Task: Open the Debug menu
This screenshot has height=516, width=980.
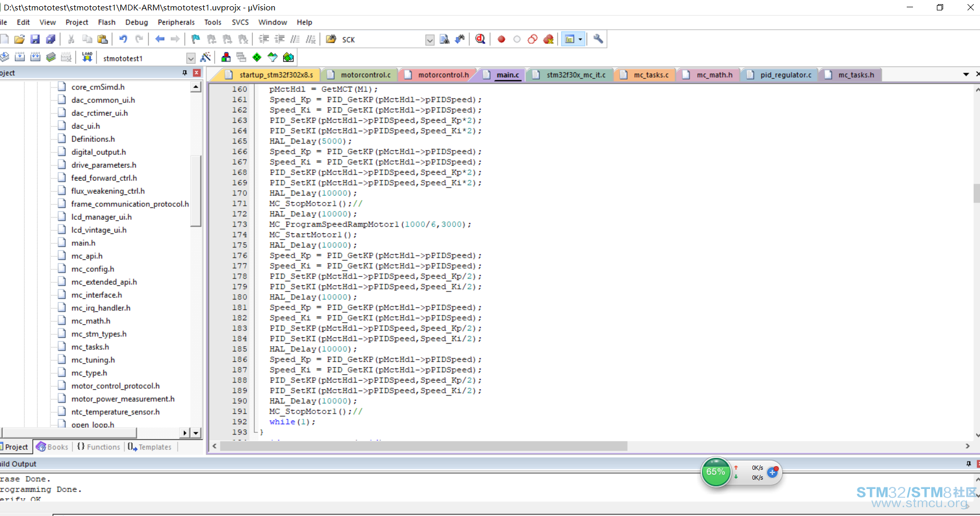Action: [137, 22]
